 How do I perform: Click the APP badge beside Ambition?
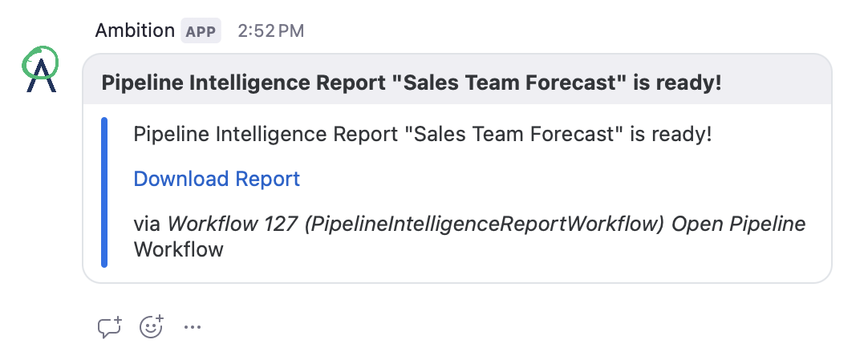(x=201, y=32)
